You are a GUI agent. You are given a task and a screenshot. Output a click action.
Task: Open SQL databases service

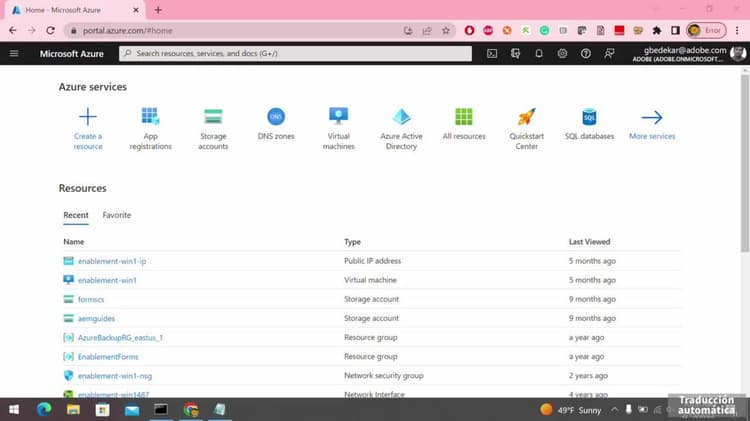[x=589, y=124]
